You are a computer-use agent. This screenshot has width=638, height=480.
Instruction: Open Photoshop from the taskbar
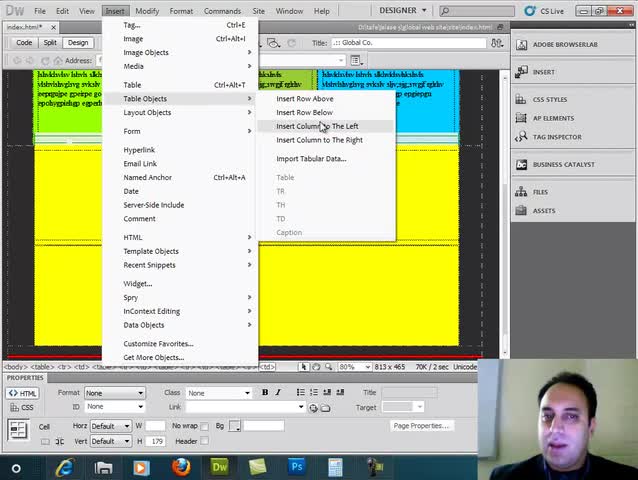(297, 467)
